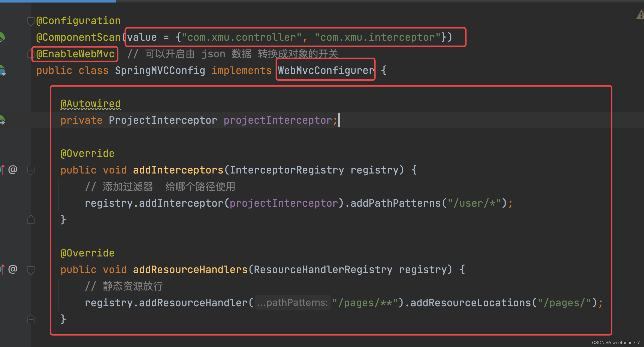The height and width of the screenshot is (347, 644).
Task: Click the "/user/*" string literal
Action: [x=474, y=203]
